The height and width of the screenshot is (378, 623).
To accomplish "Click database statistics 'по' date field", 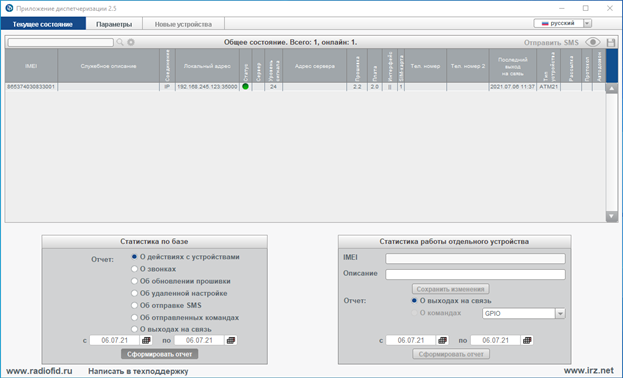I will point(199,340).
